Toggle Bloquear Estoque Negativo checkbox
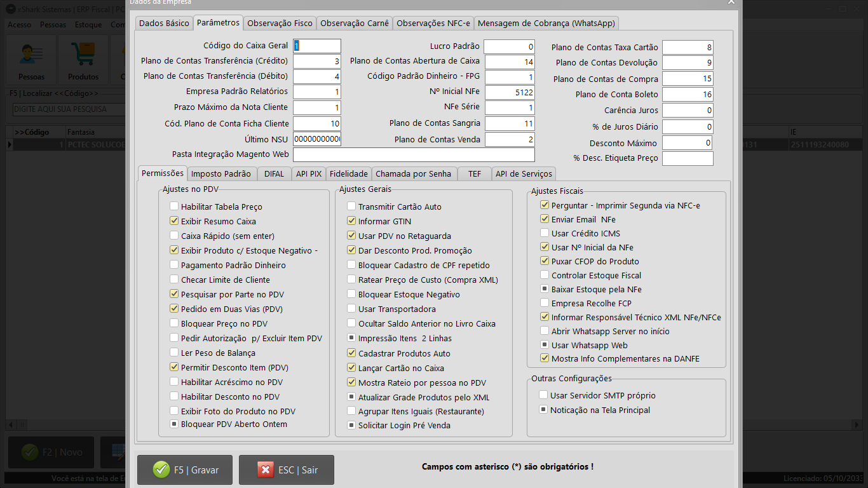 (351, 294)
